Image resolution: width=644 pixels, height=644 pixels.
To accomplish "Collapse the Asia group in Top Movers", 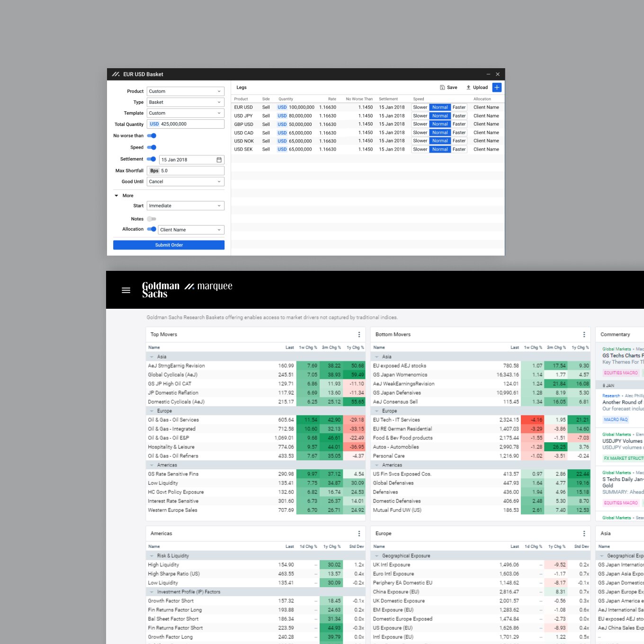I will [x=152, y=357].
